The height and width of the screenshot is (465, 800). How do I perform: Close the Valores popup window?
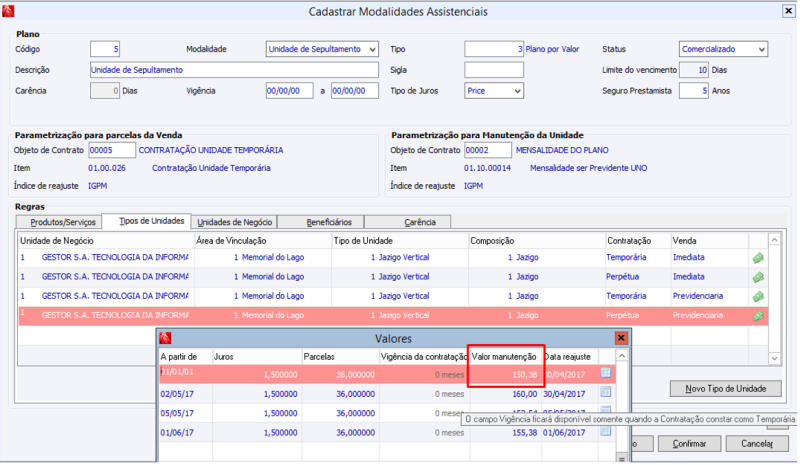tap(621, 338)
